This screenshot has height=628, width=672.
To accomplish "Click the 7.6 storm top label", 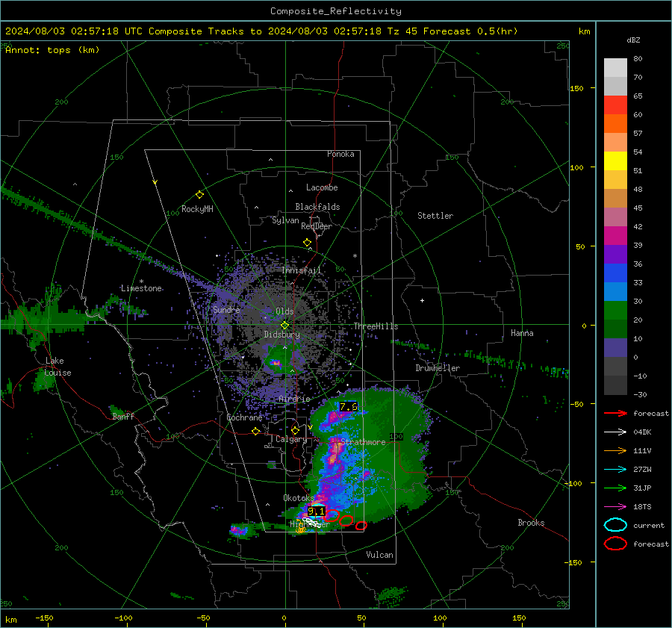I will 349,407.
